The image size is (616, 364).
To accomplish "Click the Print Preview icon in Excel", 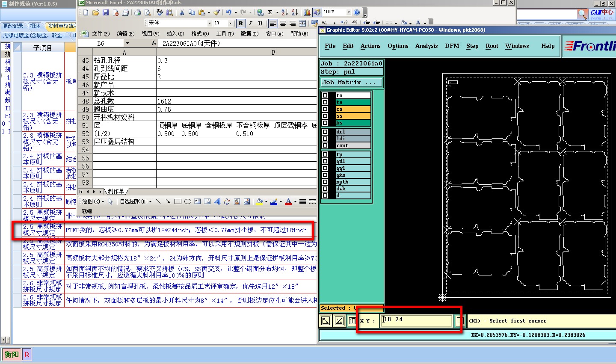I will [147, 13].
